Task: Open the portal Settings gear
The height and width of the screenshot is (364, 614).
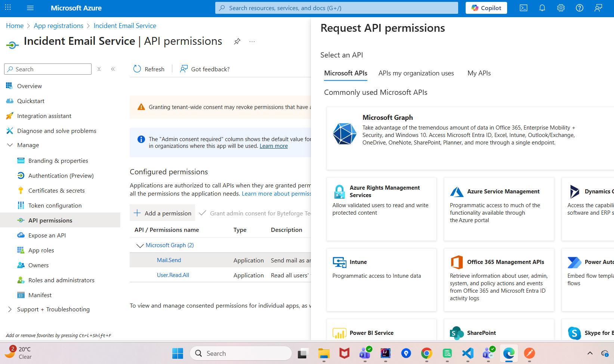Action: 561,8
